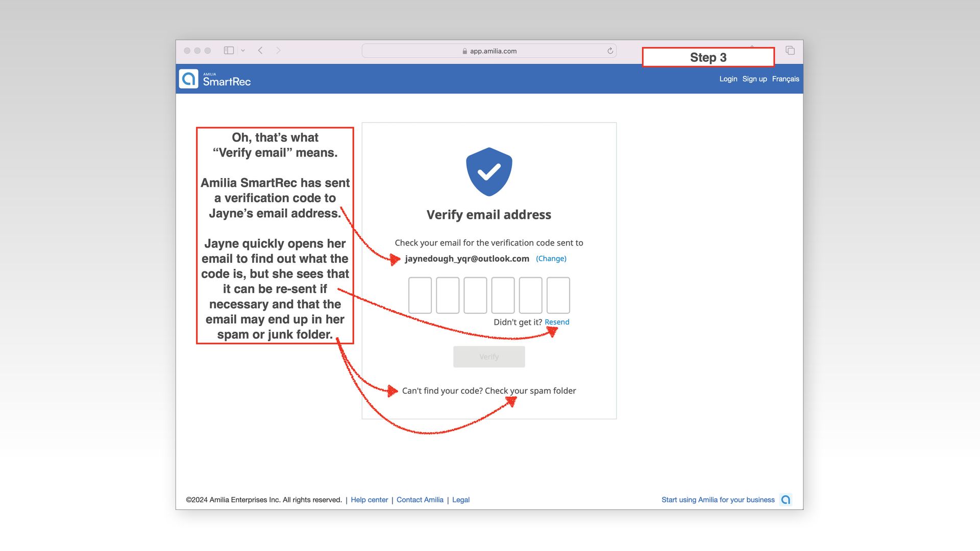Open the Contact Amilia footer link

coord(420,500)
